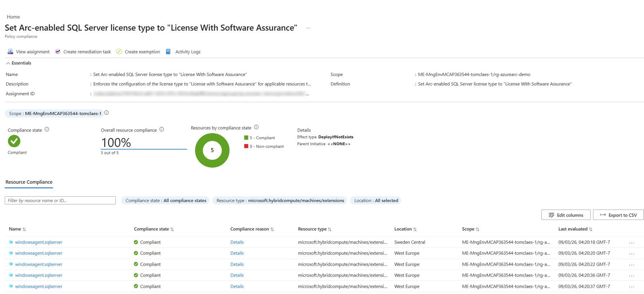Viewport: 644px width, 294px height.
Task: Open the Resource type filter
Action: [280, 200]
